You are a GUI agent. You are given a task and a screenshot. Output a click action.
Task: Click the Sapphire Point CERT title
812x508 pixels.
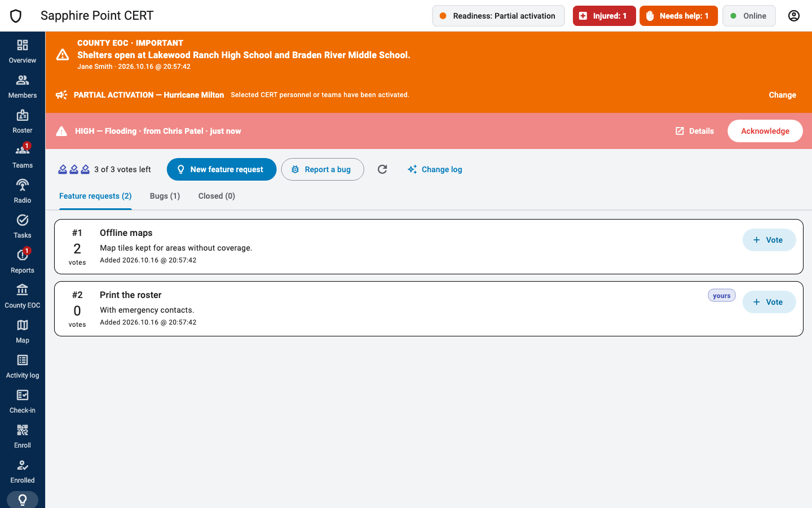point(97,16)
